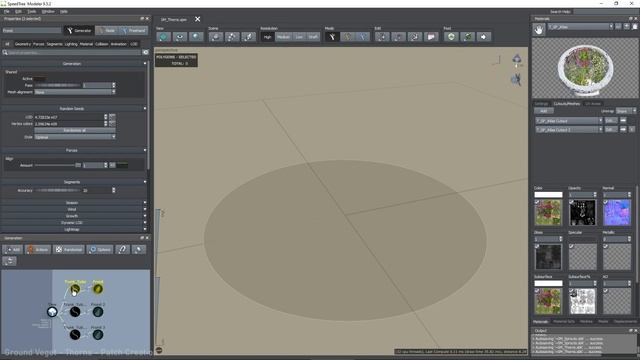
Task: Click the Options button in Generation panel
Action: (100, 249)
